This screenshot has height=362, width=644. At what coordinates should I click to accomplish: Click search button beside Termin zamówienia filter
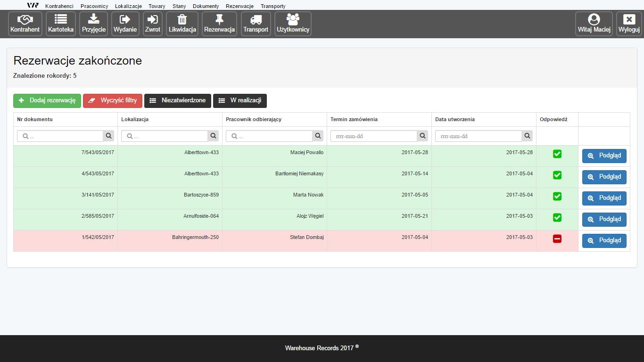click(422, 136)
